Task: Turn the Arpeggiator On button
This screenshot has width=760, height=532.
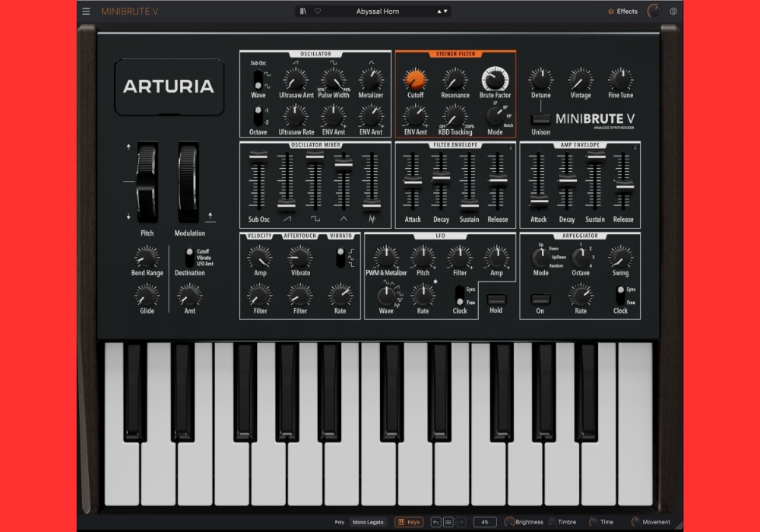Action: 540,299
